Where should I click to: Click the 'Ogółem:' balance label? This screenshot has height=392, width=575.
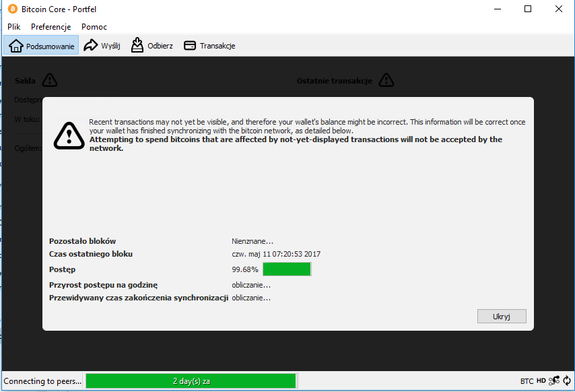[28, 148]
